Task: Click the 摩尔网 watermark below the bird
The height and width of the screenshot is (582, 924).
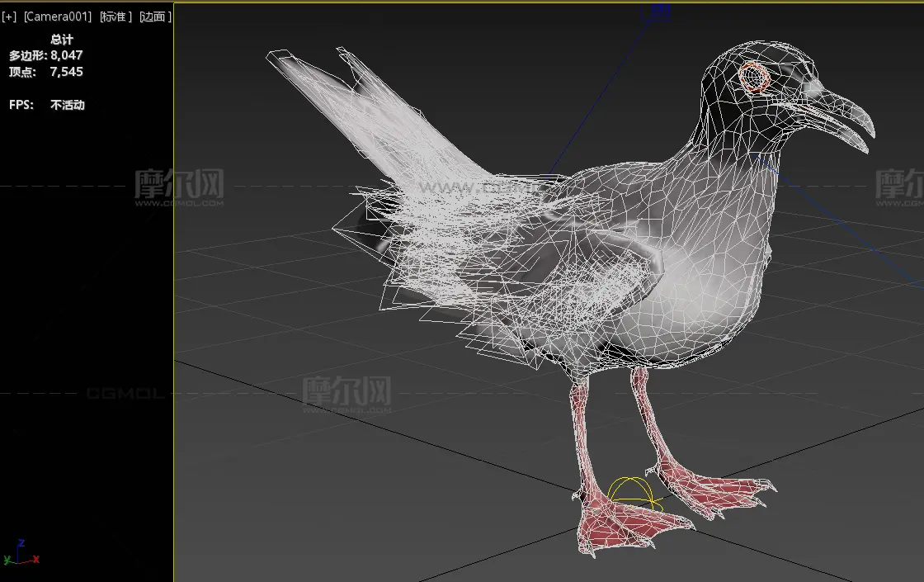Action: (x=346, y=392)
